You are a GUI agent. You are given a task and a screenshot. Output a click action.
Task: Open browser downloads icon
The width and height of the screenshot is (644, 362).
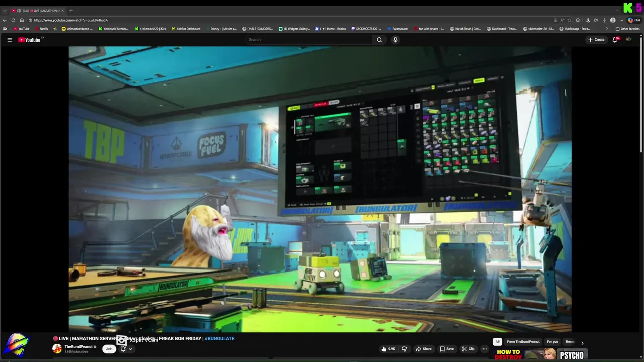pyautogui.click(x=604, y=20)
